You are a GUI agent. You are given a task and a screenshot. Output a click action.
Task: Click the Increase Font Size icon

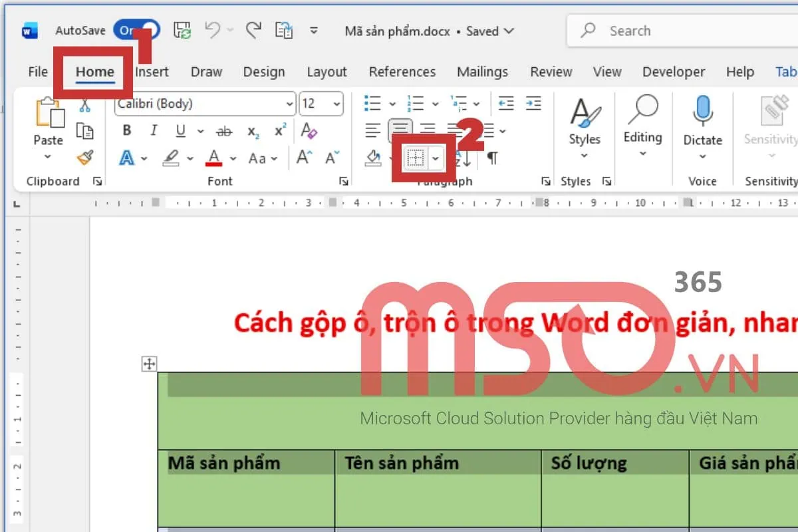pos(303,156)
